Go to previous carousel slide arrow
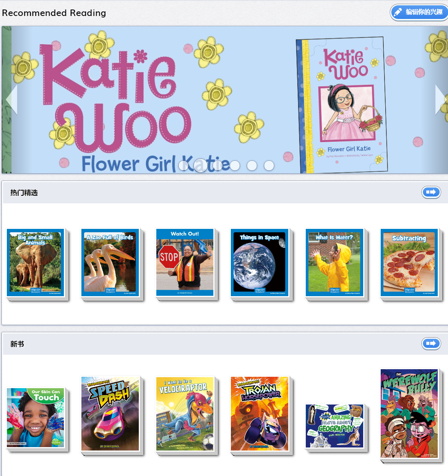448x476 pixels. (12, 99)
